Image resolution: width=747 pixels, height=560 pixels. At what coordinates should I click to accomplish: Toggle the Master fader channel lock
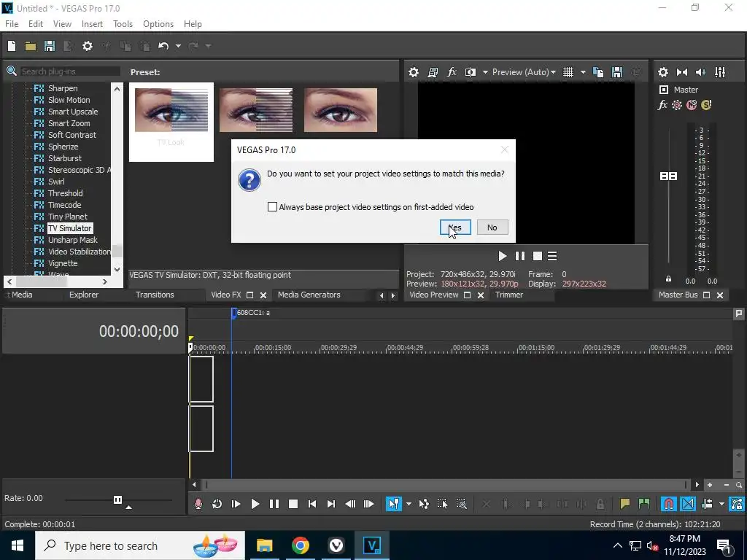pos(668,279)
